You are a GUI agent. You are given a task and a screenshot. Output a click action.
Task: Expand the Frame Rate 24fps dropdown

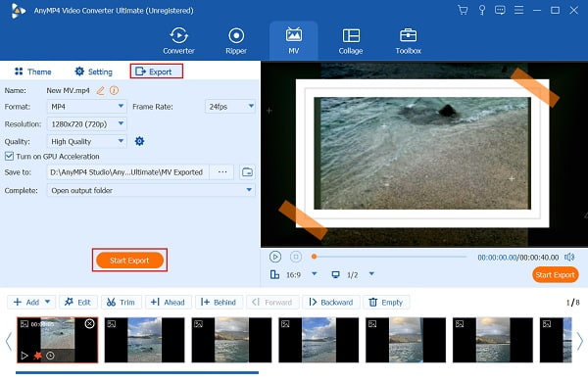pyautogui.click(x=230, y=107)
